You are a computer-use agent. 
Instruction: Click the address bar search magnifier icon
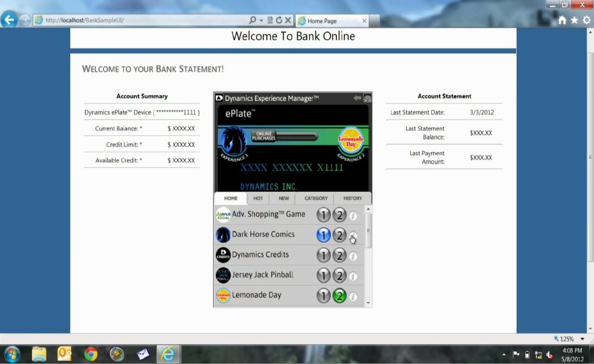pyautogui.click(x=252, y=20)
